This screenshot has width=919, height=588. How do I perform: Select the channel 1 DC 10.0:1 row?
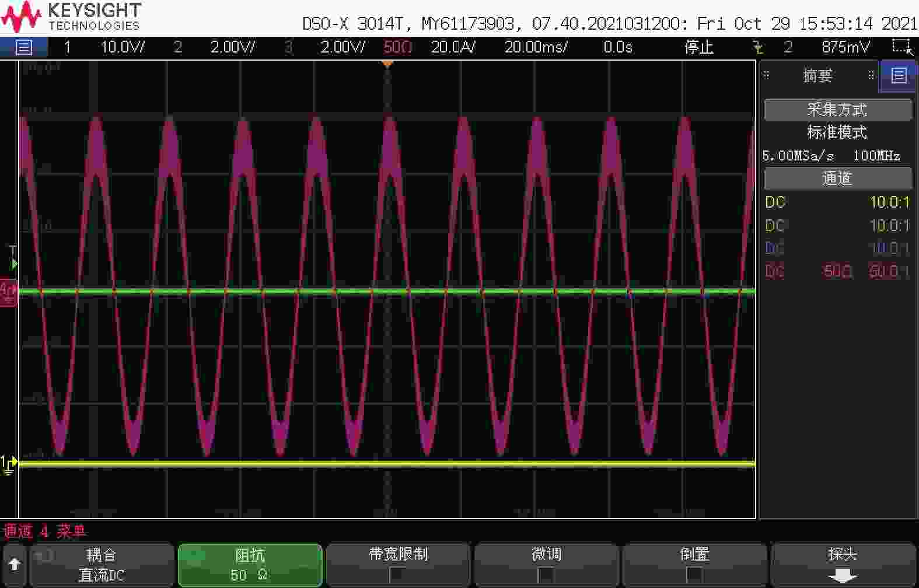[837, 202]
